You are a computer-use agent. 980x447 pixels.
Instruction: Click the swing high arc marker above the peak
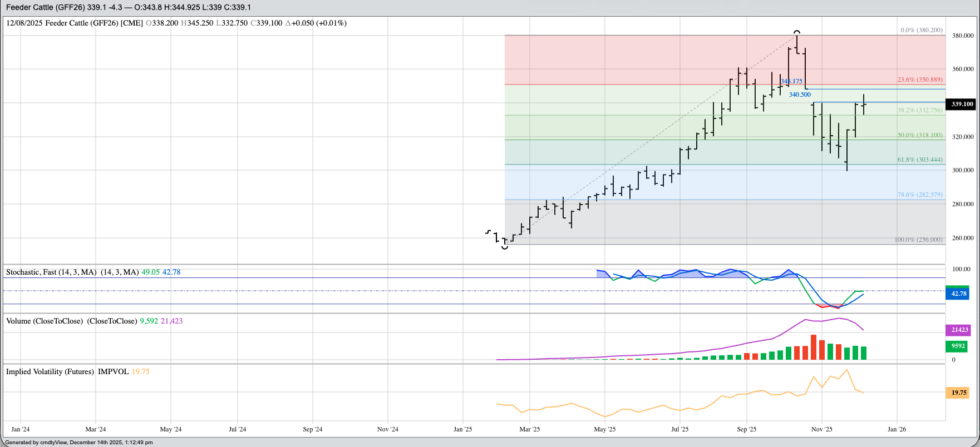pyautogui.click(x=797, y=32)
